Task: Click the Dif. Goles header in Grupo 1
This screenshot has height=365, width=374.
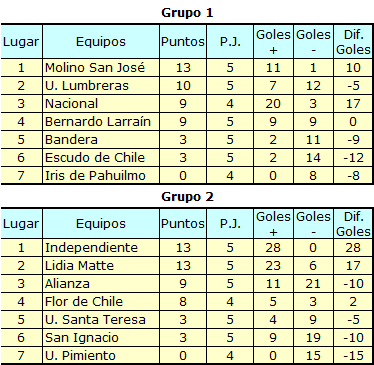Action: pos(353,42)
